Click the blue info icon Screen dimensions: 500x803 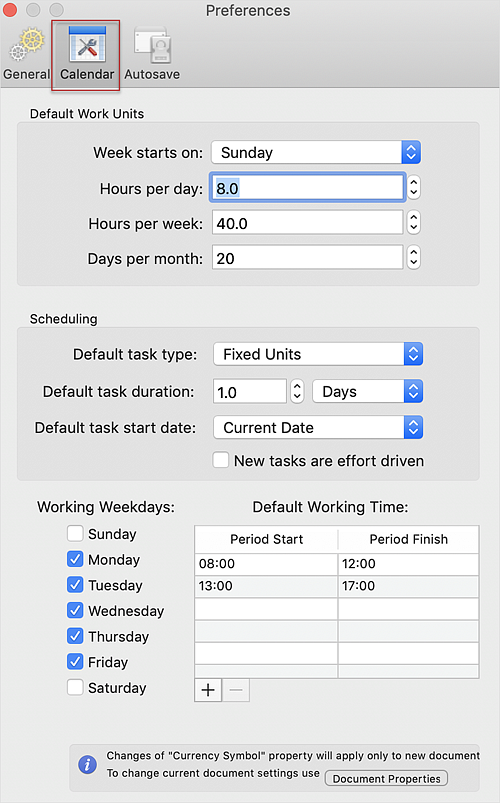pos(87,765)
